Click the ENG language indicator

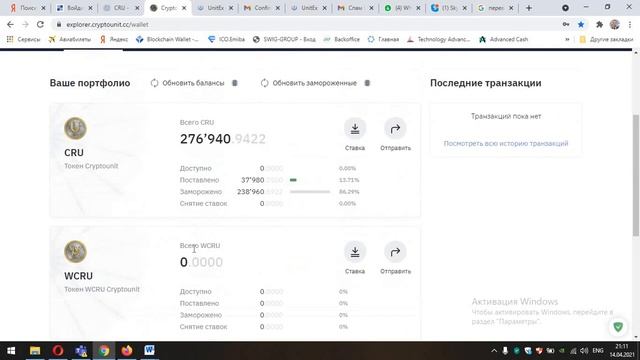point(598,351)
